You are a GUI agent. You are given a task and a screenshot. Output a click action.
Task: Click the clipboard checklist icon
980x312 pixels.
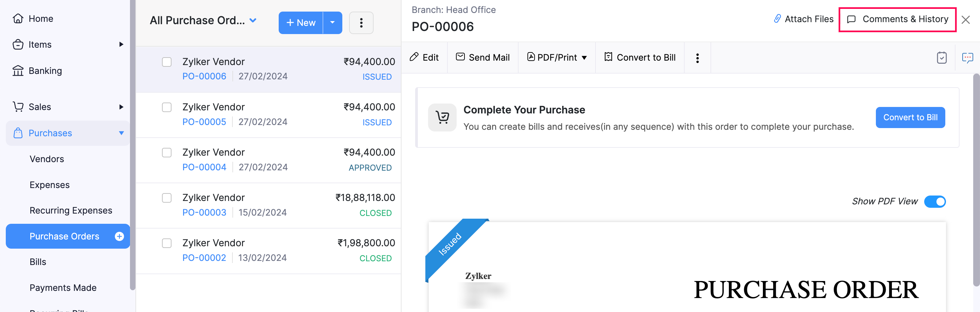[x=942, y=58]
